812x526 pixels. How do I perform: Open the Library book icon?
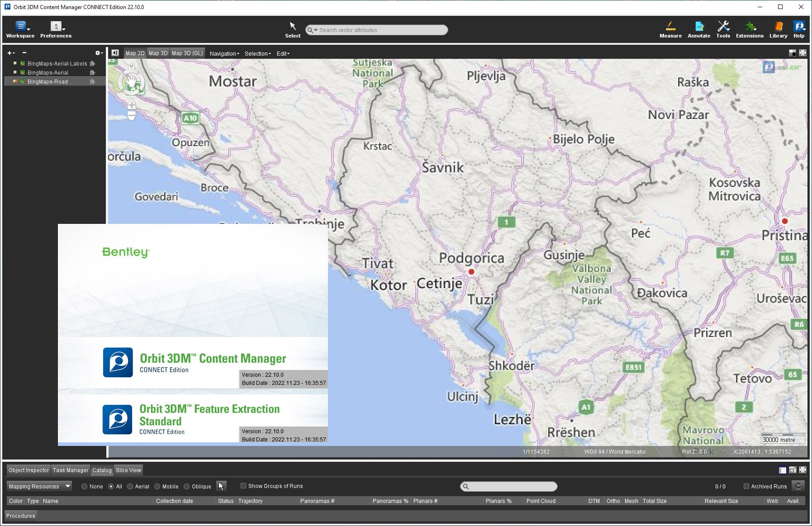(x=778, y=29)
